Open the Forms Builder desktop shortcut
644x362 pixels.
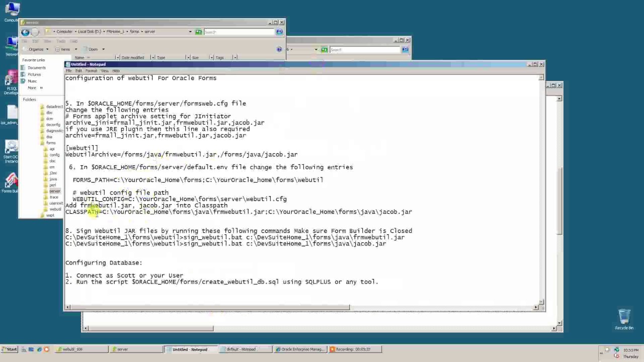coord(11,183)
